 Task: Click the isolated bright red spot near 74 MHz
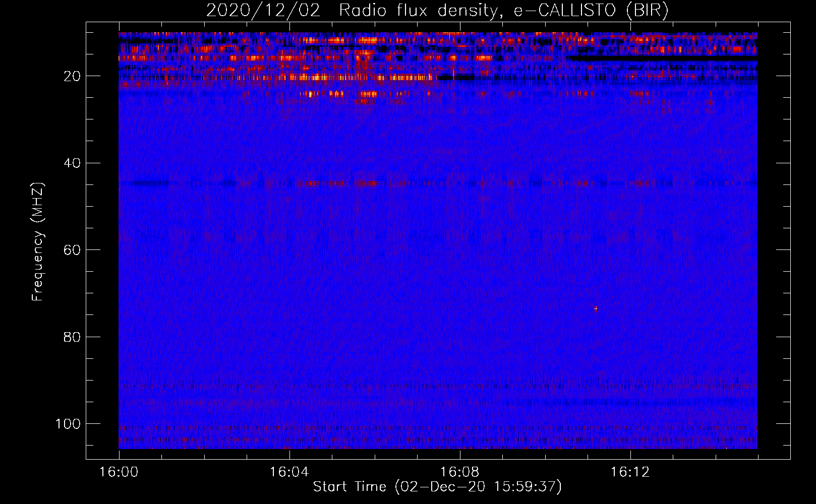(596, 308)
